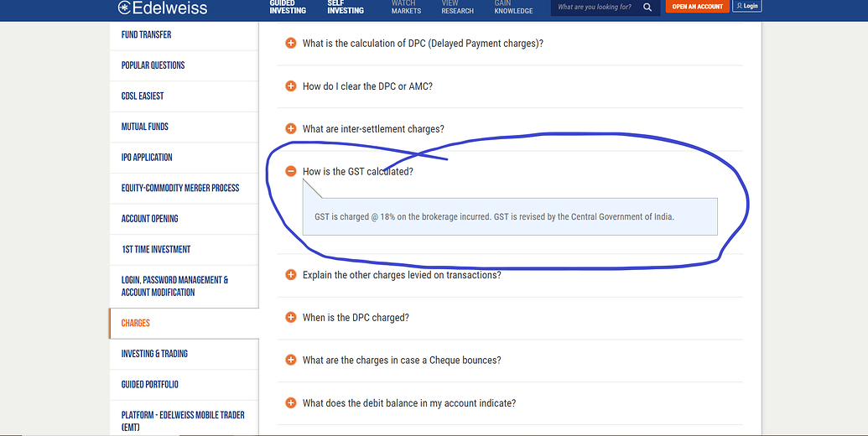Select IPO Application sidebar category
This screenshot has width=868, height=436.
(x=147, y=158)
